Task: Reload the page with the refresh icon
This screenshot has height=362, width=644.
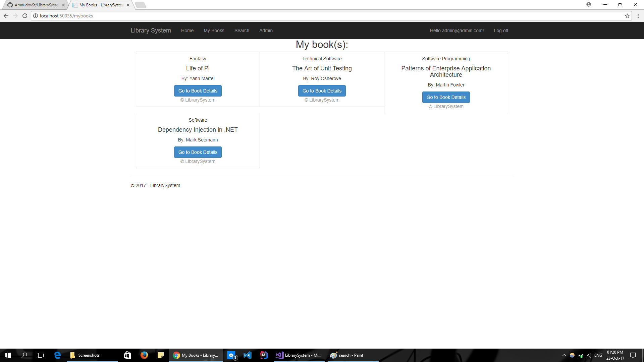Action: pyautogui.click(x=25, y=16)
